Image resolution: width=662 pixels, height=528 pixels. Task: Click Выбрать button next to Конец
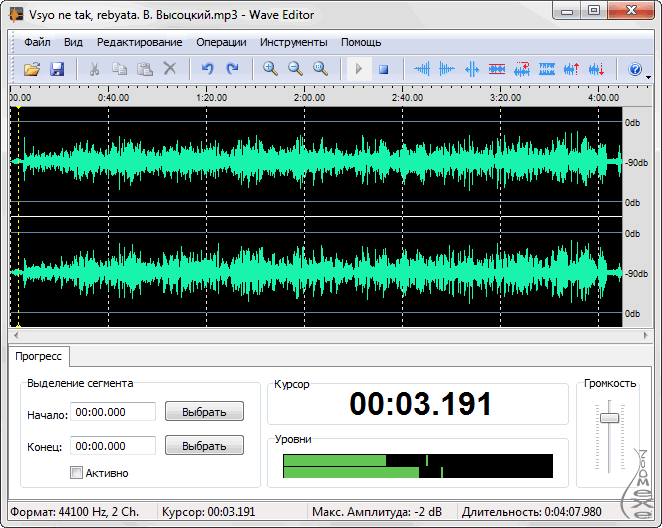pyautogui.click(x=204, y=445)
